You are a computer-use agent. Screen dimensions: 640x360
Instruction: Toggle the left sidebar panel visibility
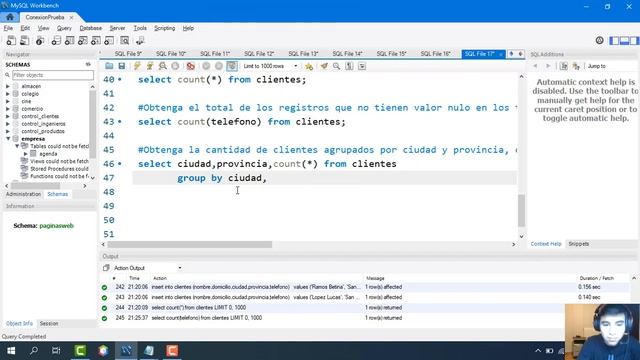click(614, 40)
